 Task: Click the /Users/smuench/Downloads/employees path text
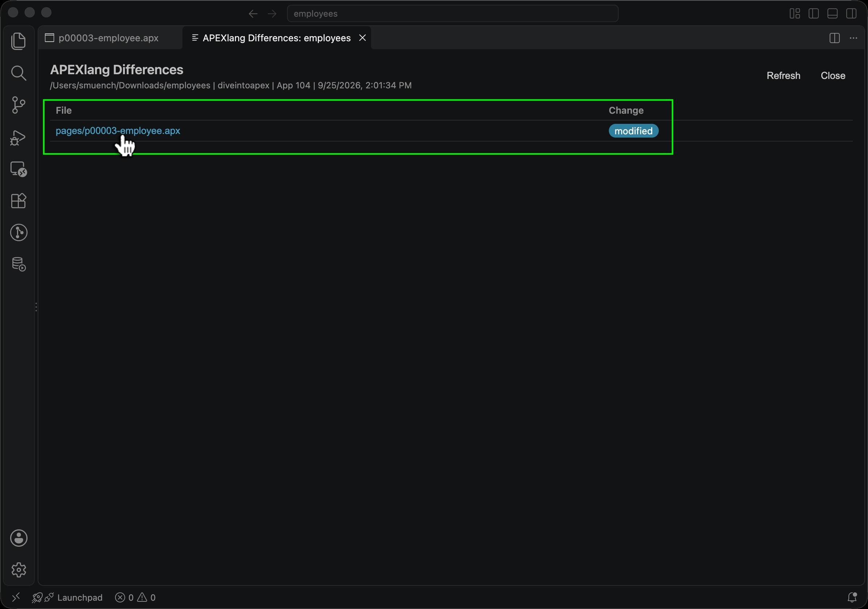tap(130, 85)
